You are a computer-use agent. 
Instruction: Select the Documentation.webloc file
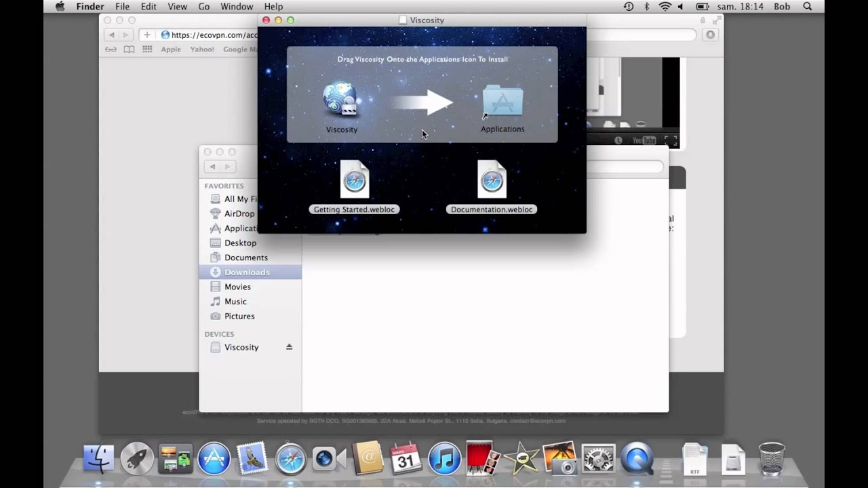coord(492,180)
